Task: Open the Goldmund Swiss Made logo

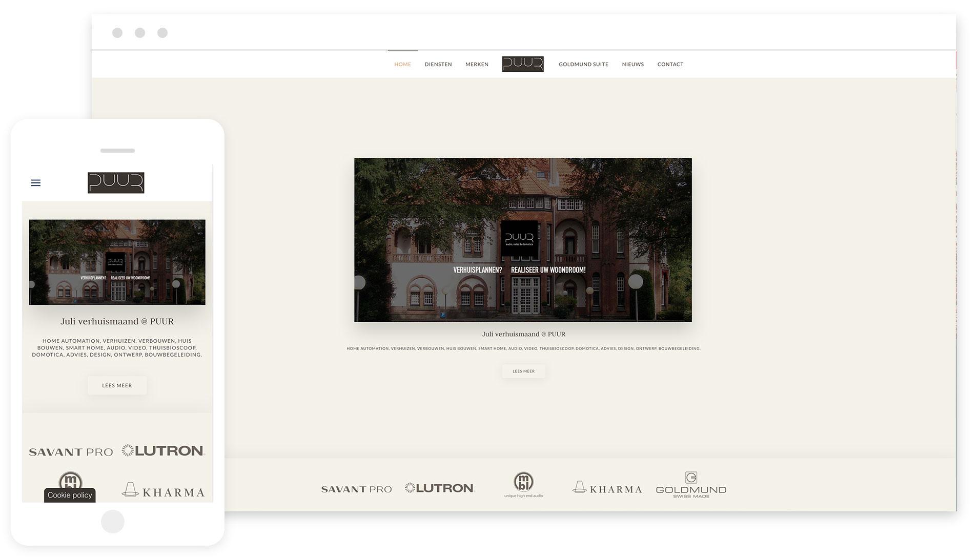Action: (x=691, y=485)
